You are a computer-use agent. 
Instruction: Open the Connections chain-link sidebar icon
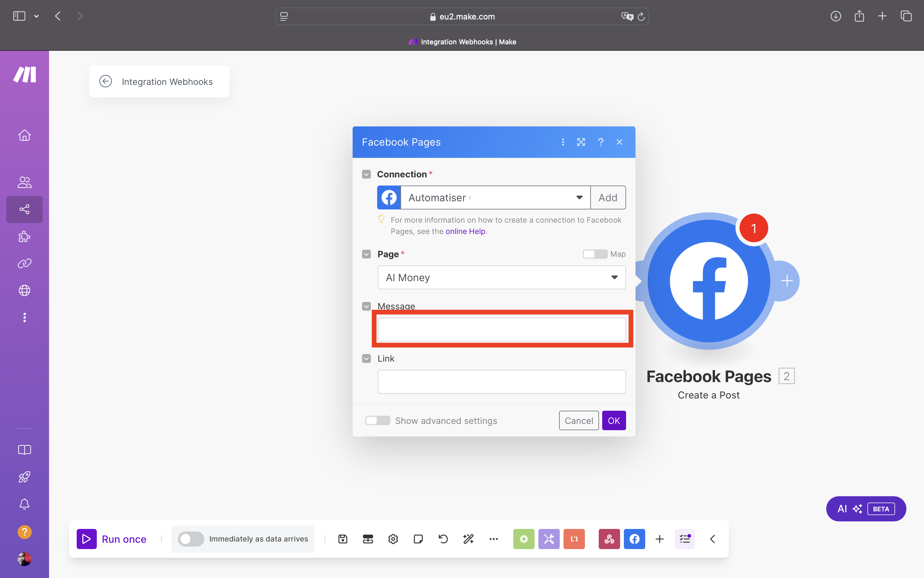point(25,264)
